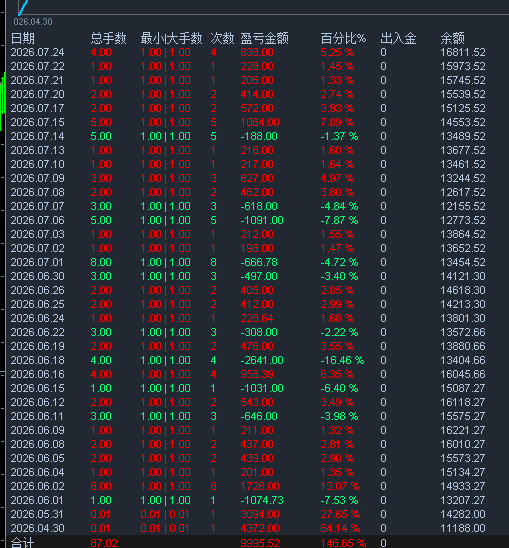
Task: Click profit value 1064.00 on 2026.07.15
Action: [260, 122]
